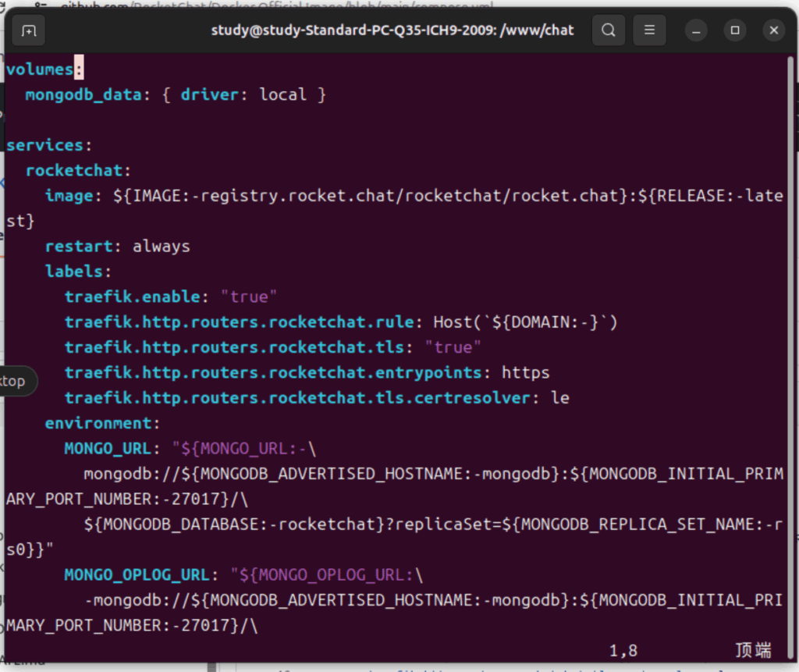Click the "labels" key
Viewport: 799px width, 672px height.
click(x=74, y=272)
